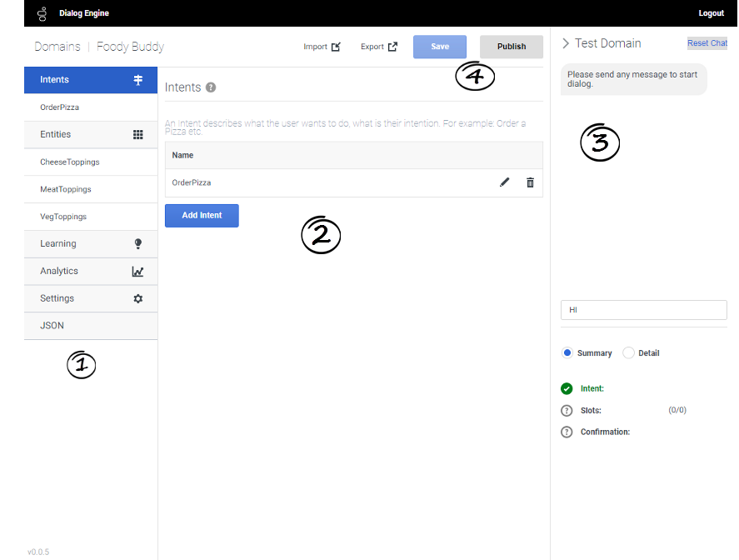Image resolution: width=739 pixels, height=560 pixels.
Task: Select the Detail radio button
Action: pyautogui.click(x=629, y=352)
